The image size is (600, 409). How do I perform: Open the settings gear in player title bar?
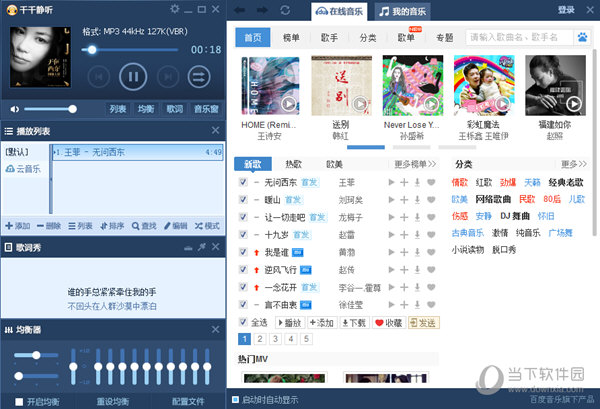174,9
